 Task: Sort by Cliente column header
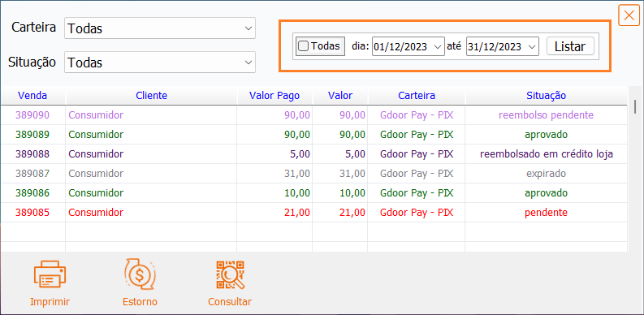point(151,96)
